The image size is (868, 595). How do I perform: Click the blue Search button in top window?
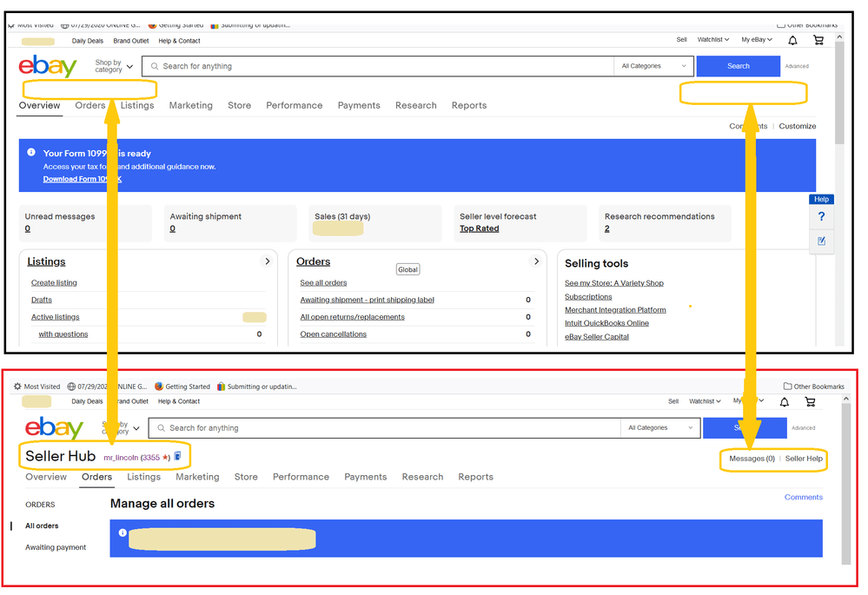tap(739, 66)
